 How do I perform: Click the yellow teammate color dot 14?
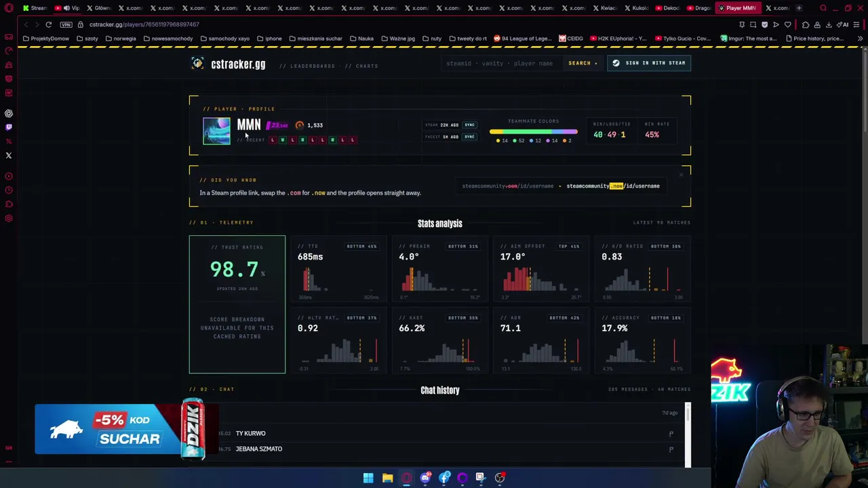click(498, 141)
